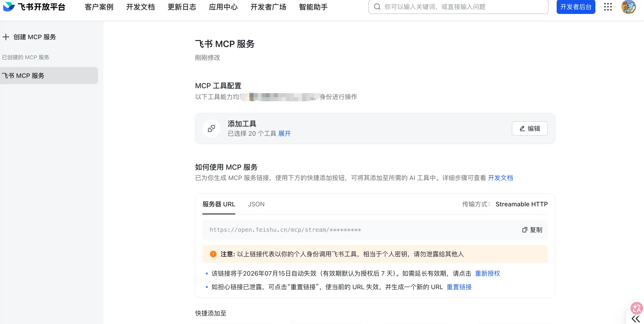The height and width of the screenshot is (324, 644).
Task: Open 应用中心 in the top navigation
Action: pyautogui.click(x=223, y=7)
